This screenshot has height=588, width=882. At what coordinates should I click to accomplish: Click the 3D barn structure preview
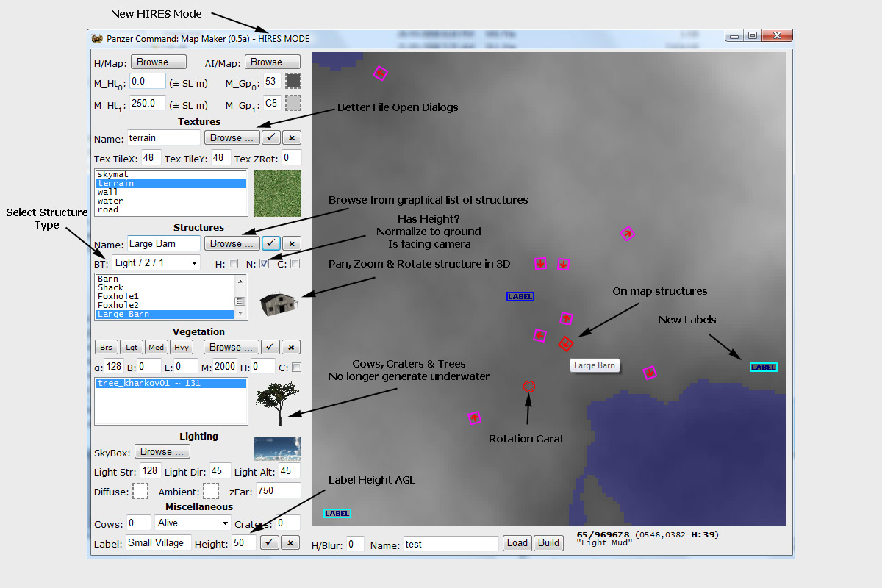tap(278, 302)
